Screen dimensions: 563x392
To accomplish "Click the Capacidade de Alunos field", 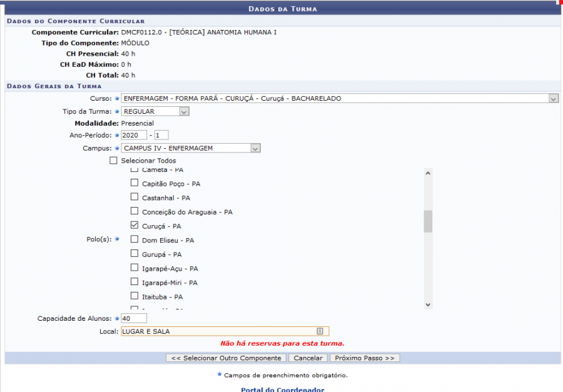I will tap(134, 319).
